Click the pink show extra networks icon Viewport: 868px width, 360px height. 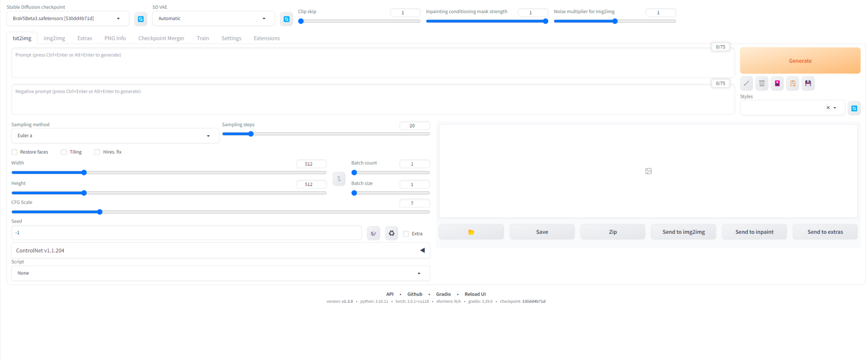(777, 83)
